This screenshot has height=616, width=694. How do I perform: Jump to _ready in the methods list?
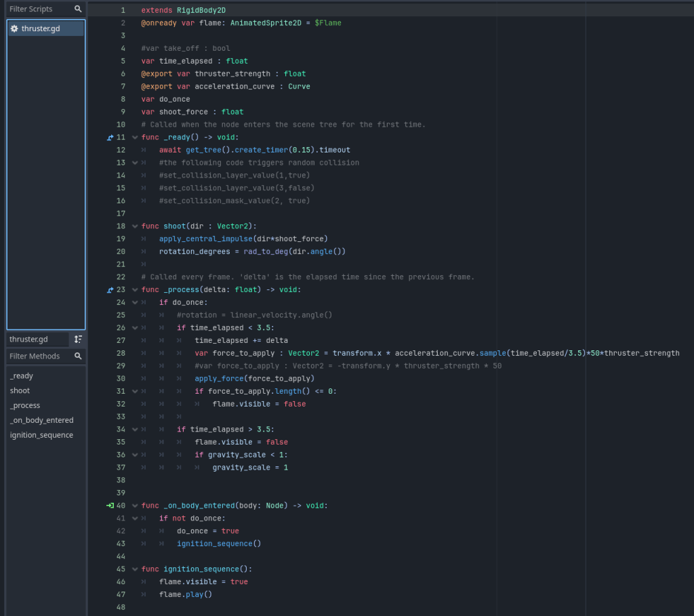[x=22, y=376]
